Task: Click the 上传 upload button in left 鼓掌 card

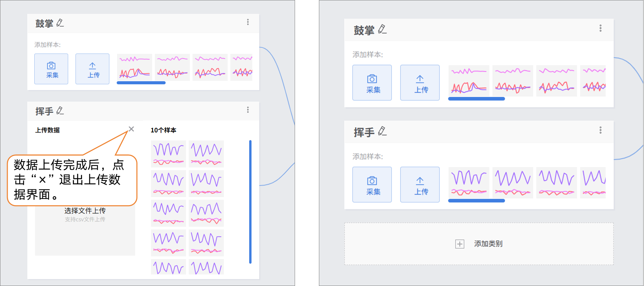Action: (x=92, y=69)
